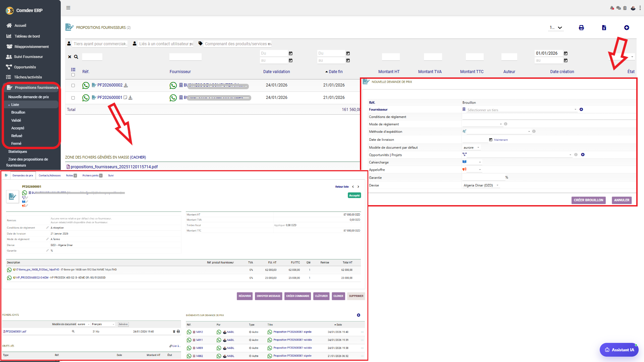Delete PF202600001.pdf trash icon
This screenshot has height=362, width=644.
[174, 331]
